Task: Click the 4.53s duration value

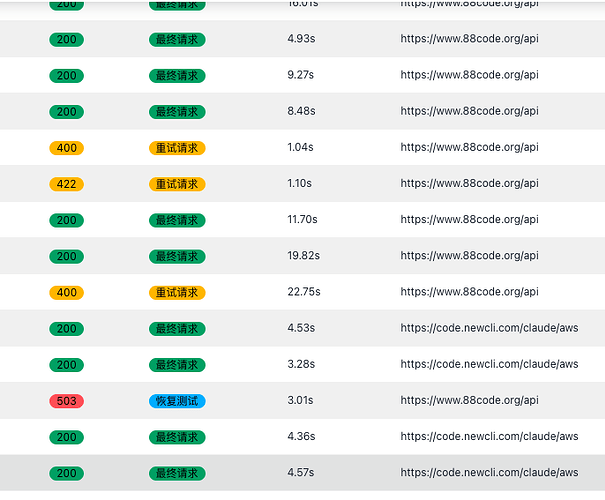Action: (x=301, y=328)
